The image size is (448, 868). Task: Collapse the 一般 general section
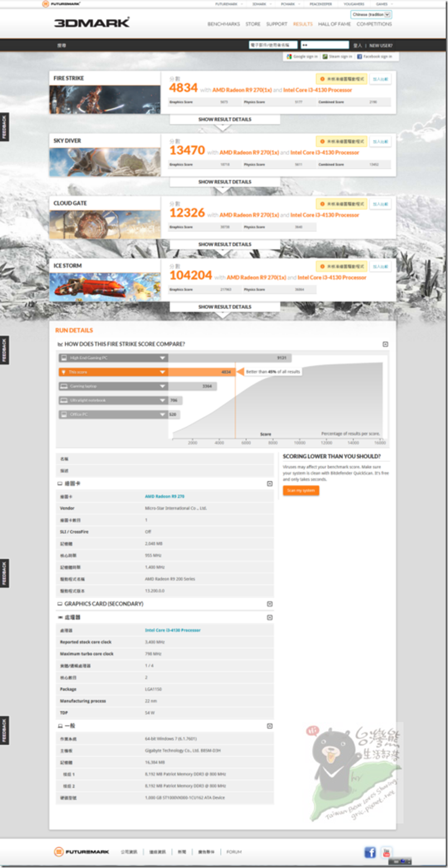270,726
